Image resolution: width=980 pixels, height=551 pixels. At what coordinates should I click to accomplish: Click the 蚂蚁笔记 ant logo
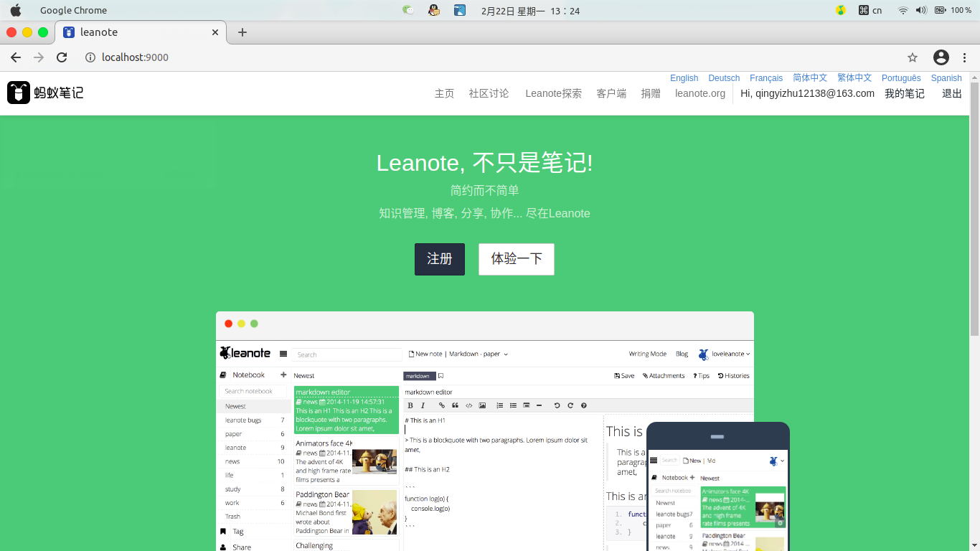tap(45, 93)
